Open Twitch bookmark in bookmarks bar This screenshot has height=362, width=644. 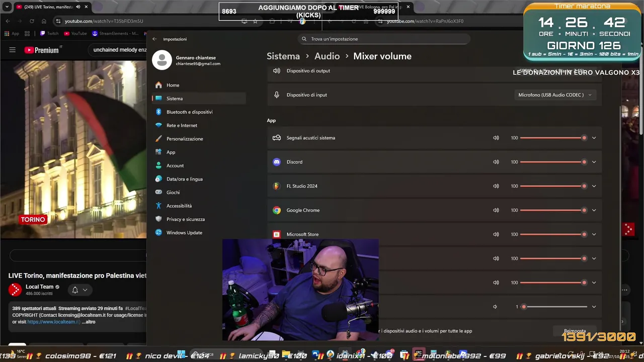pyautogui.click(x=49, y=34)
